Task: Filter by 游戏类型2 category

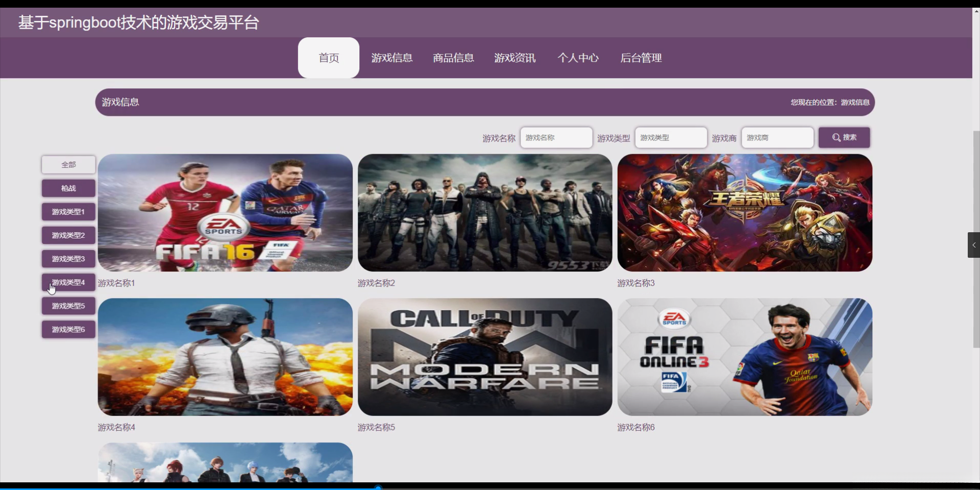Action: [x=68, y=235]
